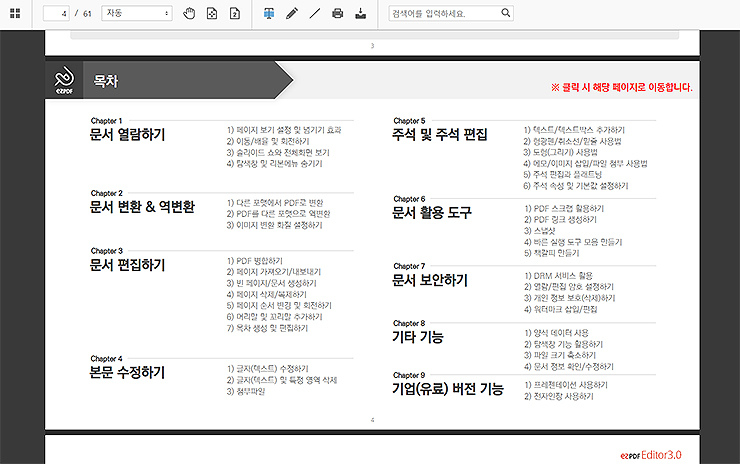Open the 자동 zoom dropdown
The height and width of the screenshot is (464, 740).
[x=137, y=13]
